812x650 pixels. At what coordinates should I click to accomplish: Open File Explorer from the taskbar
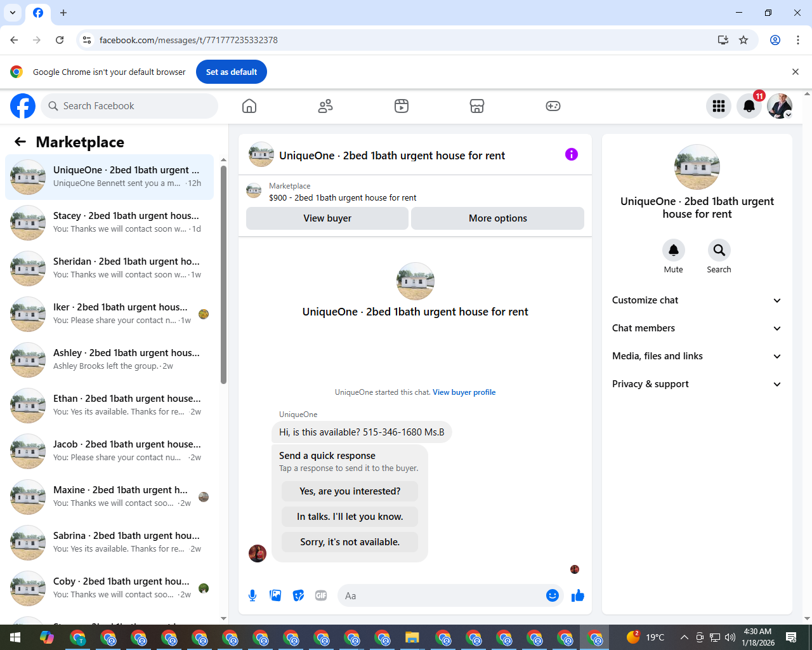[x=412, y=637]
